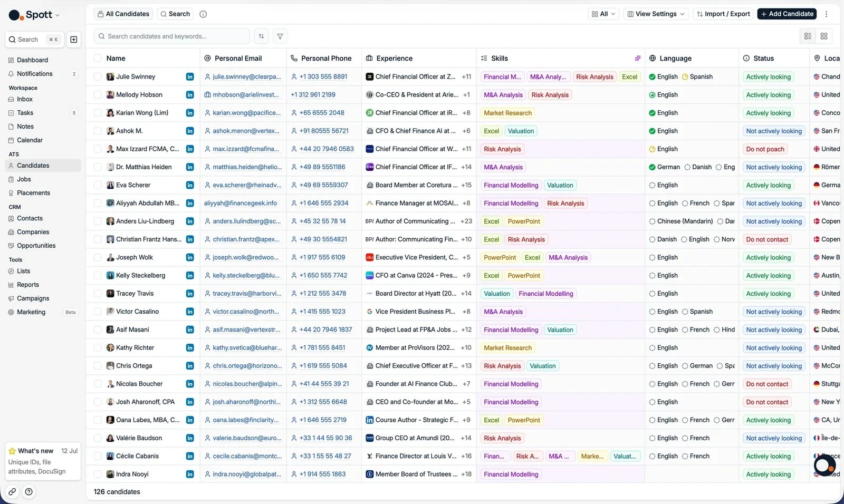Screen dimensions: 844x504
Task: Select the Chris Ortega row checkbox
Action: pos(98,366)
